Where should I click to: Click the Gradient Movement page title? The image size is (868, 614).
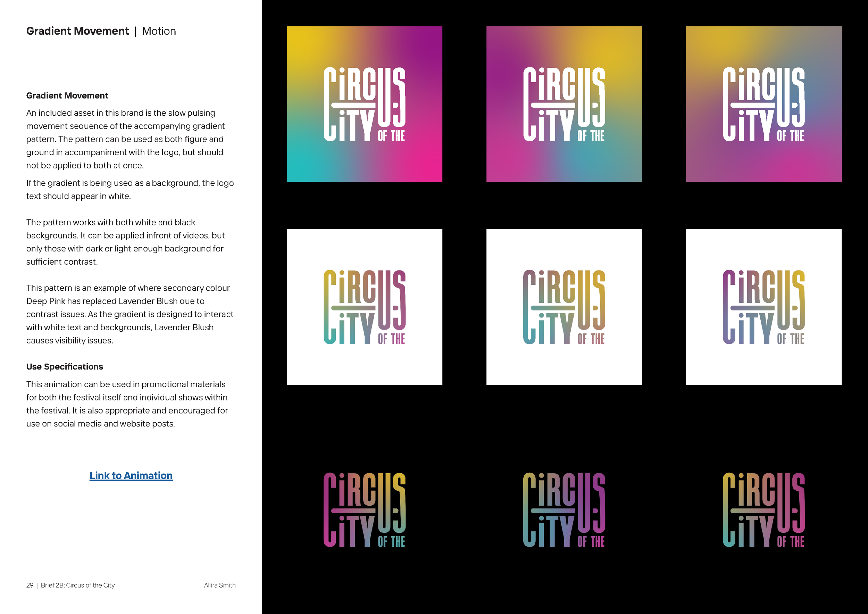point(77,31)
